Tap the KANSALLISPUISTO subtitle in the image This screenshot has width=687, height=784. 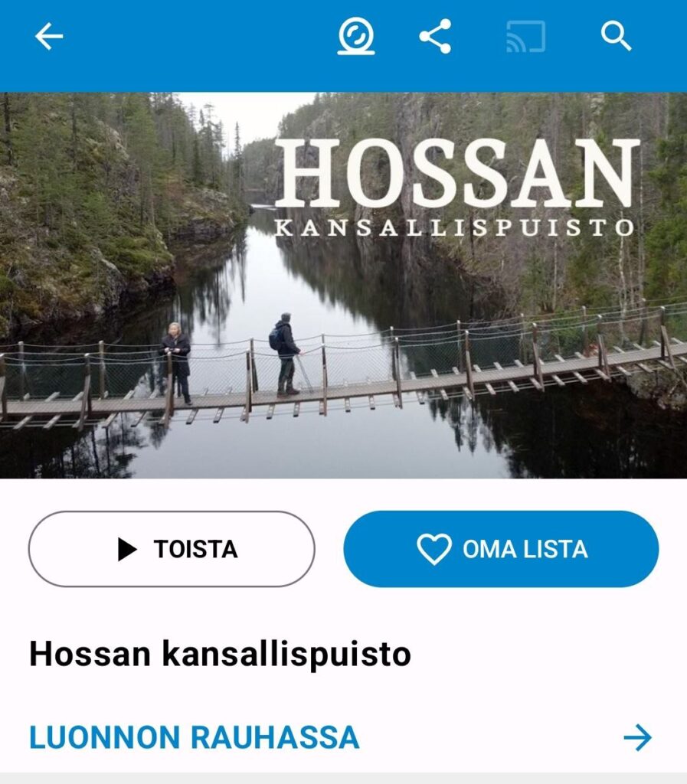point(455,227)
